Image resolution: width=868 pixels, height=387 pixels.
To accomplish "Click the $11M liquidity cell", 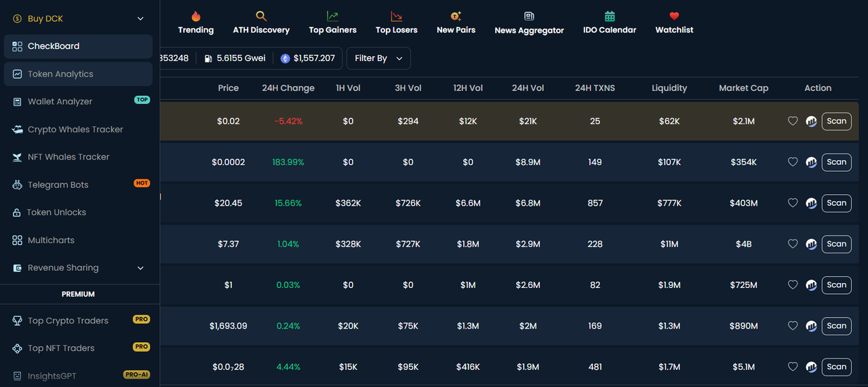I will click(669, 244).
